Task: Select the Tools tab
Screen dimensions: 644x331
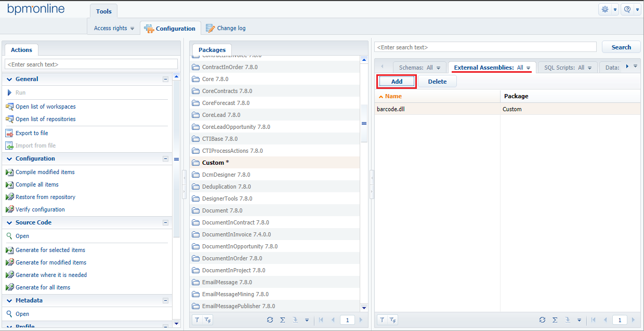Action: 104,11
